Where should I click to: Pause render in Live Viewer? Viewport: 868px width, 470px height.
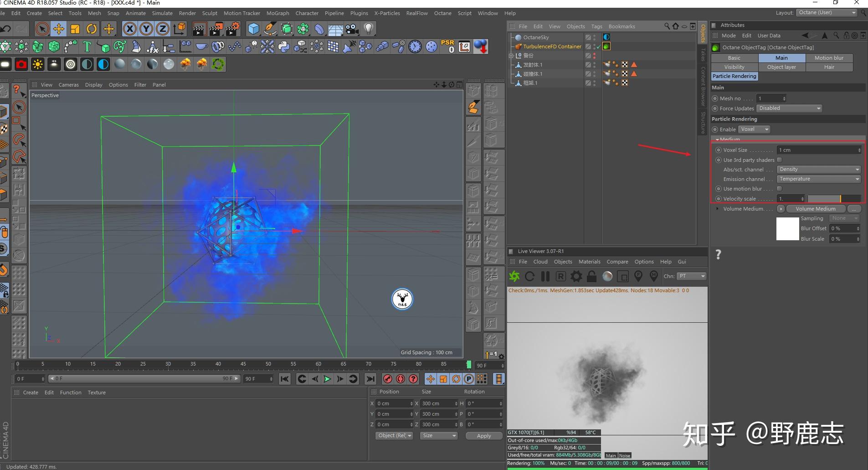coord(545,276)
